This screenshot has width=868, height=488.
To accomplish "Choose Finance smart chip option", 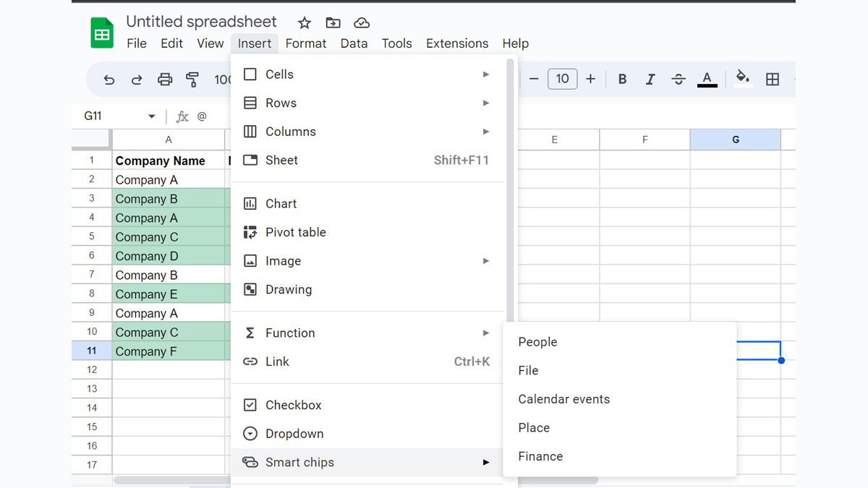I will [x=540, y=456].
